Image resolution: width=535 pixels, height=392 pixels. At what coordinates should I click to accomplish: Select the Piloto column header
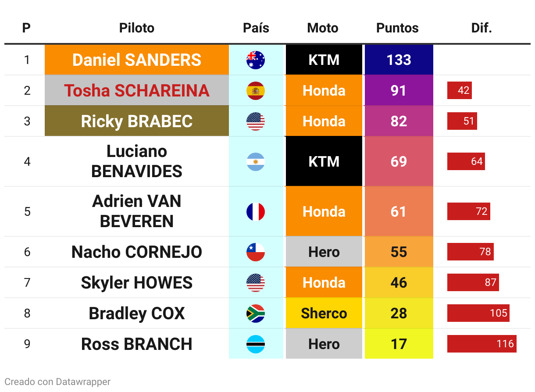tap(137, 28)
